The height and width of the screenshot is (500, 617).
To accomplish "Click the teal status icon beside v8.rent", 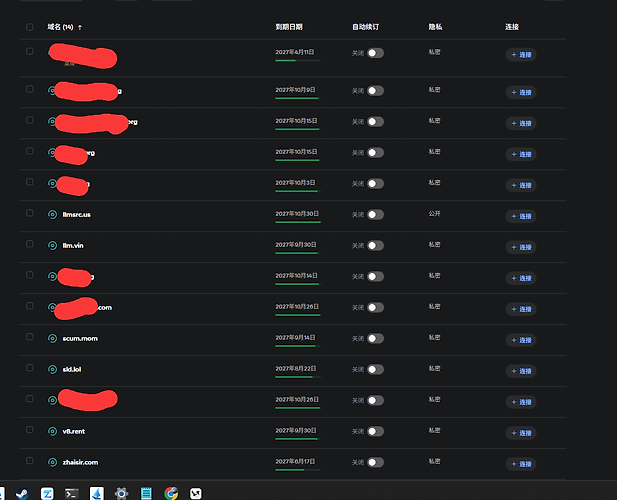I will (x=52, y=431).
